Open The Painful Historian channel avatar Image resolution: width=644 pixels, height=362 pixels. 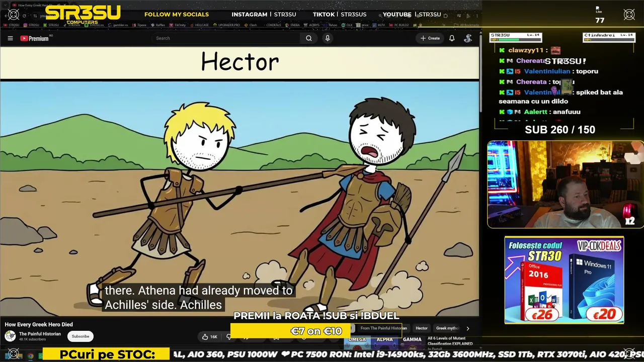[x=10, y=336]
